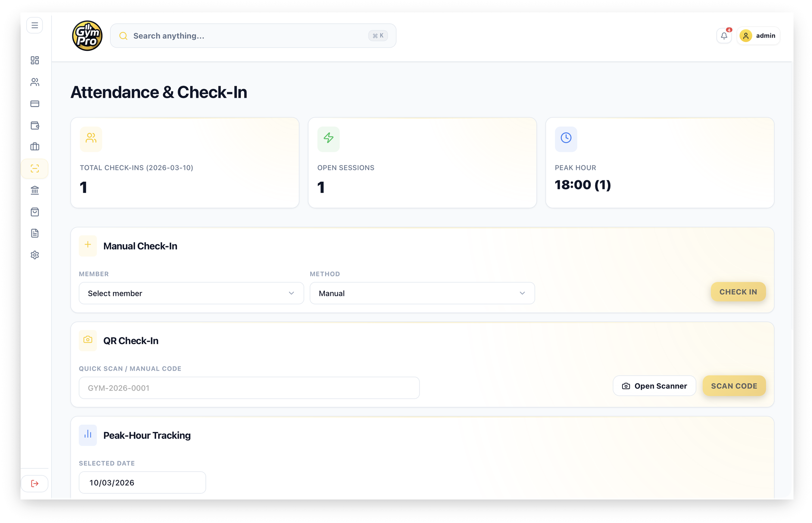Screen dimensions: 812x523
Task: Open the shopping bag icon in sidebar
Action: pyautogui.click(x=35, y=212)
